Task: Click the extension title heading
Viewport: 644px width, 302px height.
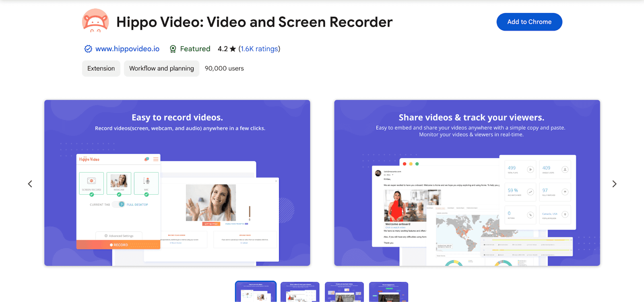Action: pos(254,22)
